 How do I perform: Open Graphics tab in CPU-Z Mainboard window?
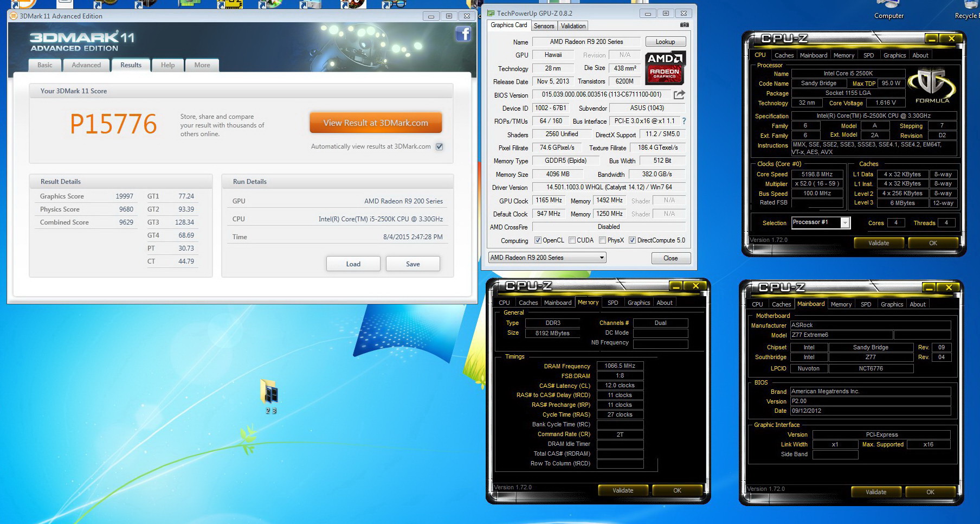click(x=892, y=304)
